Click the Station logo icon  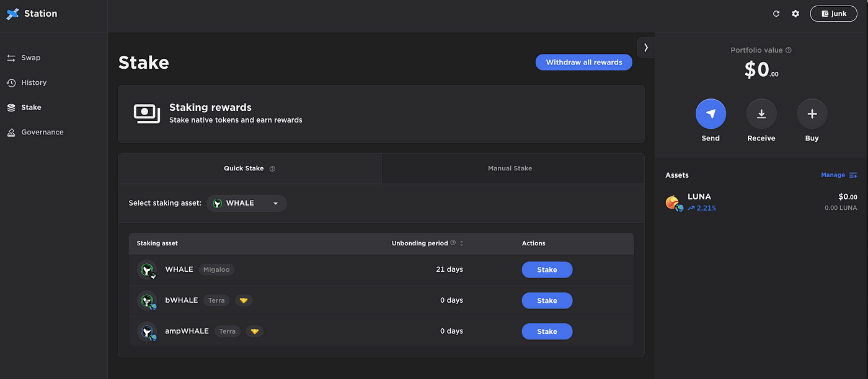pos(12,14)
